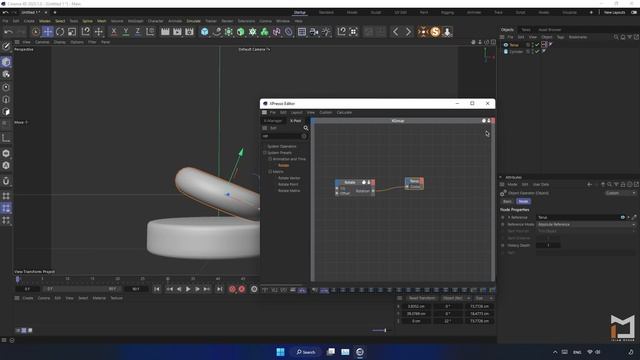Toggle Z axis lock

tap(138, 31)
